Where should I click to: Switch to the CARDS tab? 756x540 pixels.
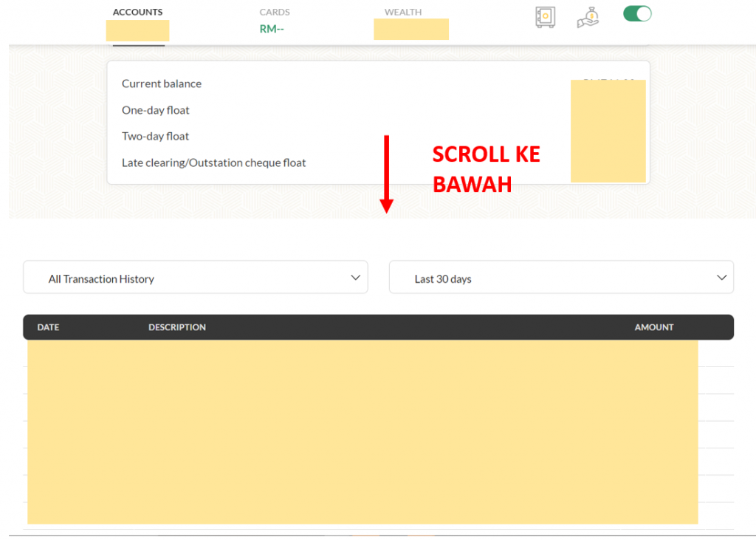275,12
